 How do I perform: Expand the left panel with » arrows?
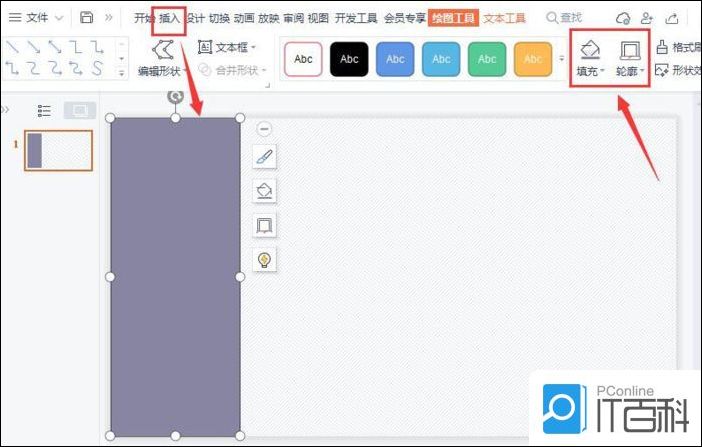click(5, 109)
